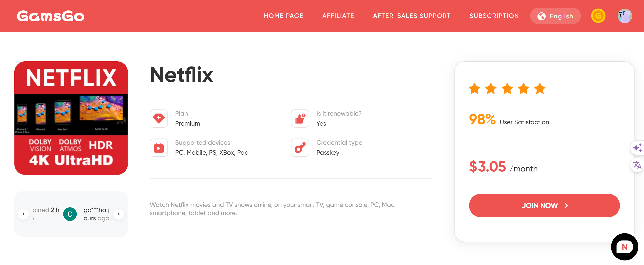Open the SUBSCRIPTION menu item

tap(494, 16)
